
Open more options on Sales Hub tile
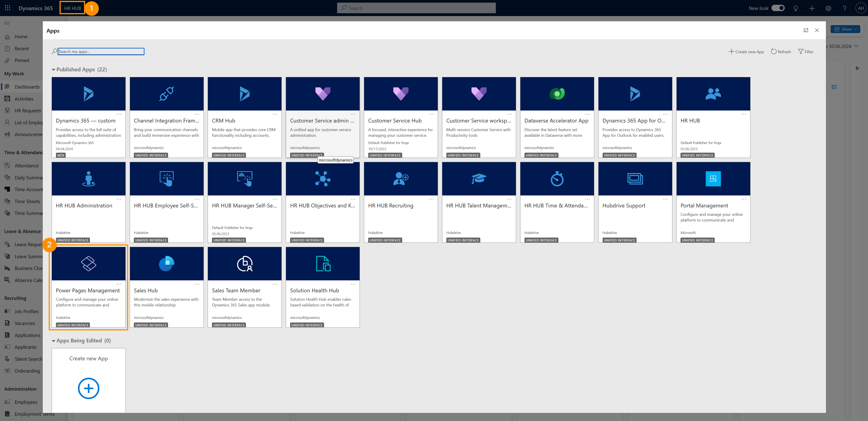point(197,284)
